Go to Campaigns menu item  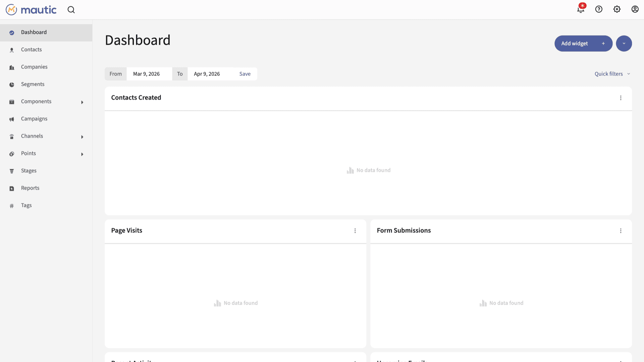pos(46,119)
